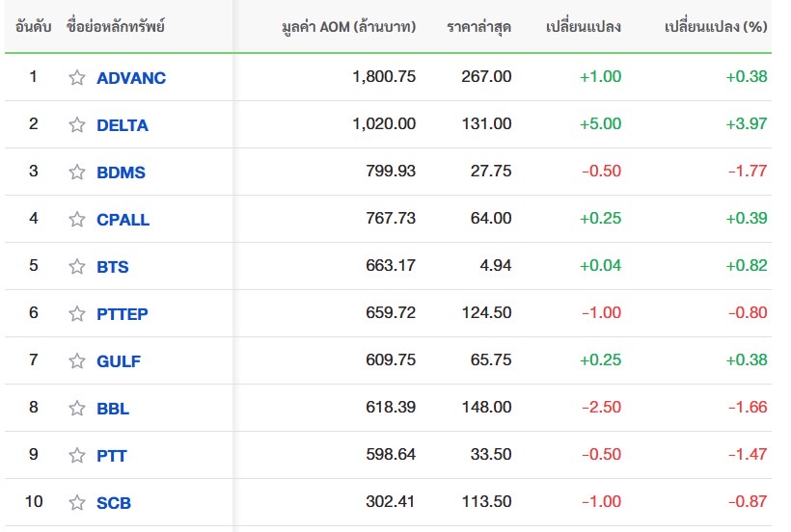Click the star icon next to BBL
The height and width of the screenshot is (532, 791).
77,409
